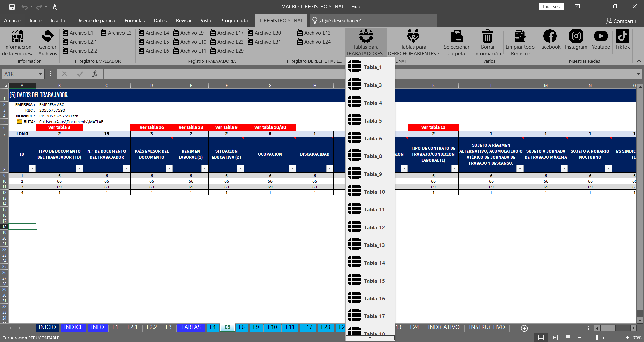Open the TikTok link icon

tap(622, 36)
